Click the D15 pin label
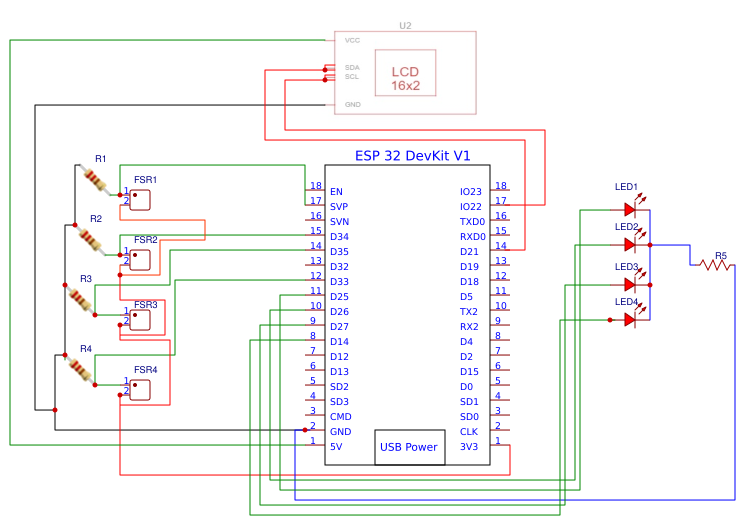This screenshot has height=525, width=747. point(469,372)
